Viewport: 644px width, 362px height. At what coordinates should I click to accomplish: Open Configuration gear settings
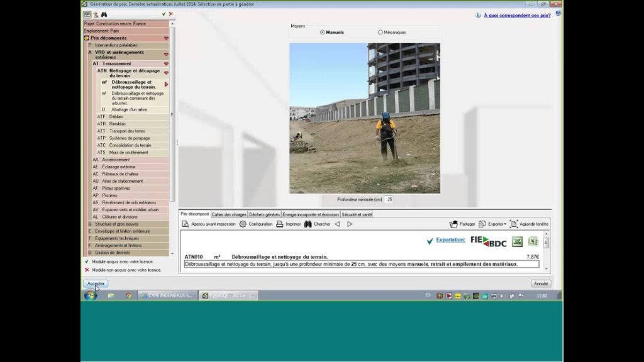click(243, 224)
